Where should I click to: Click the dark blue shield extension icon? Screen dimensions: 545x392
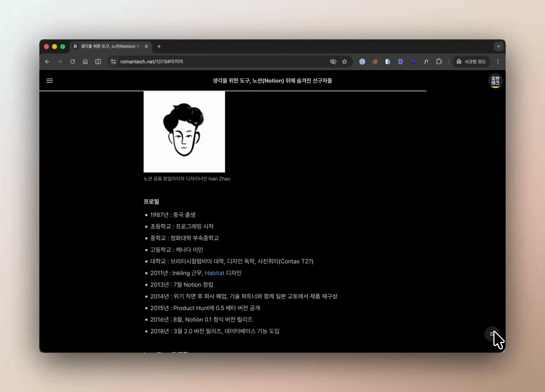pyautogui.click(x=413, y=62)
